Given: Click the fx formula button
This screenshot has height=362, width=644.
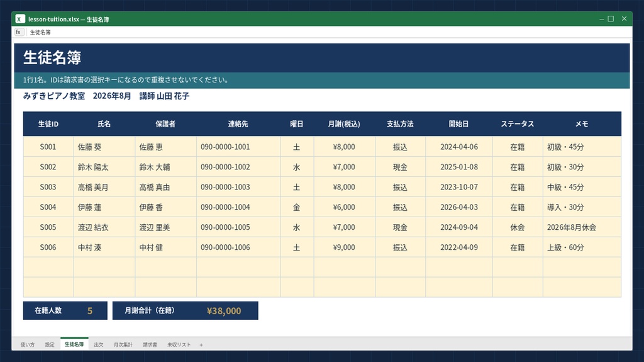Looking at the screenshot, I should pos(19,32).
